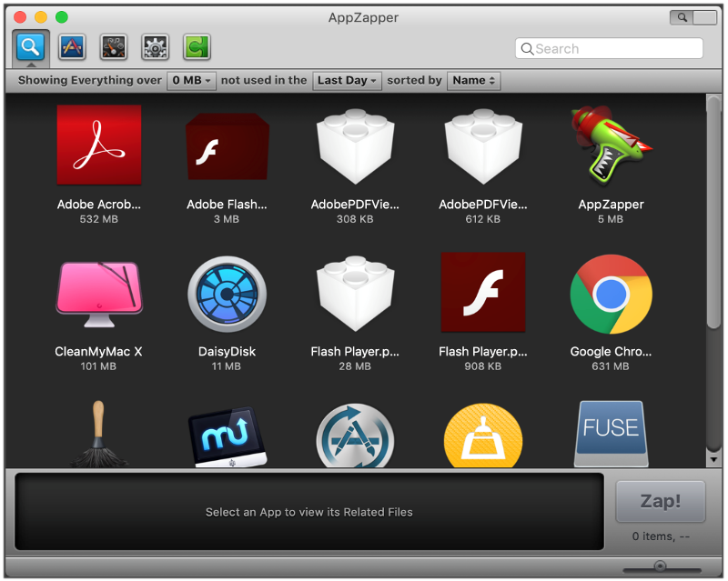Click the 'DaisyDisk' name label
Screen dimensions: 728x581
(x=227, y=351)
